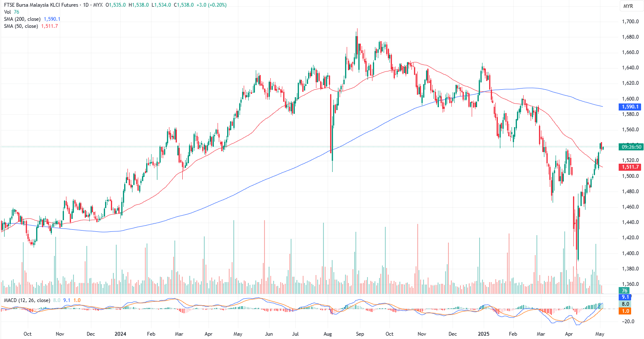
Task: Click the orange signal 1.0 axis label
Action: point(625,311)
